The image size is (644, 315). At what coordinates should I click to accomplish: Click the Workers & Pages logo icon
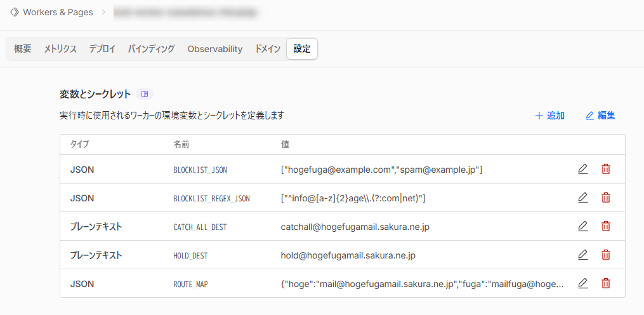pos(15,12)
